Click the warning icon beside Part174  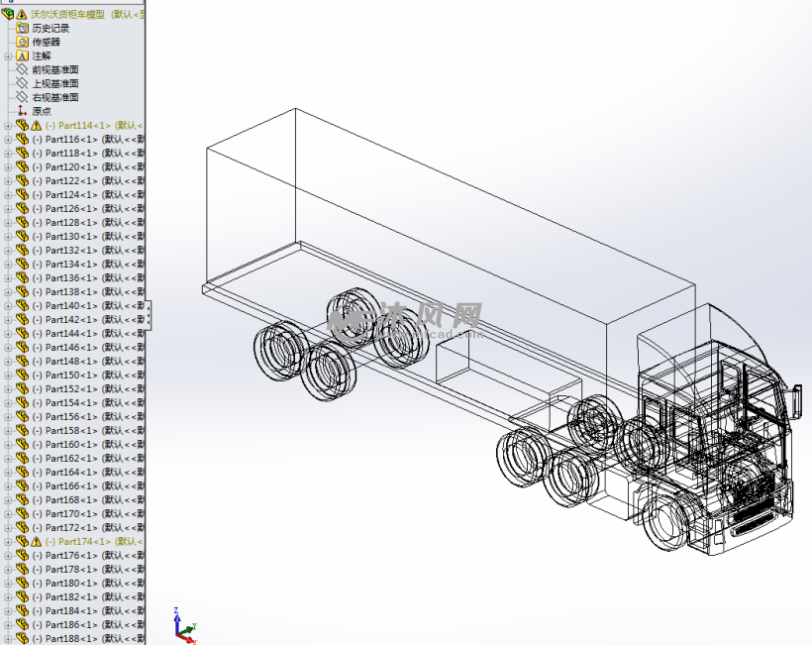point(36,542)
